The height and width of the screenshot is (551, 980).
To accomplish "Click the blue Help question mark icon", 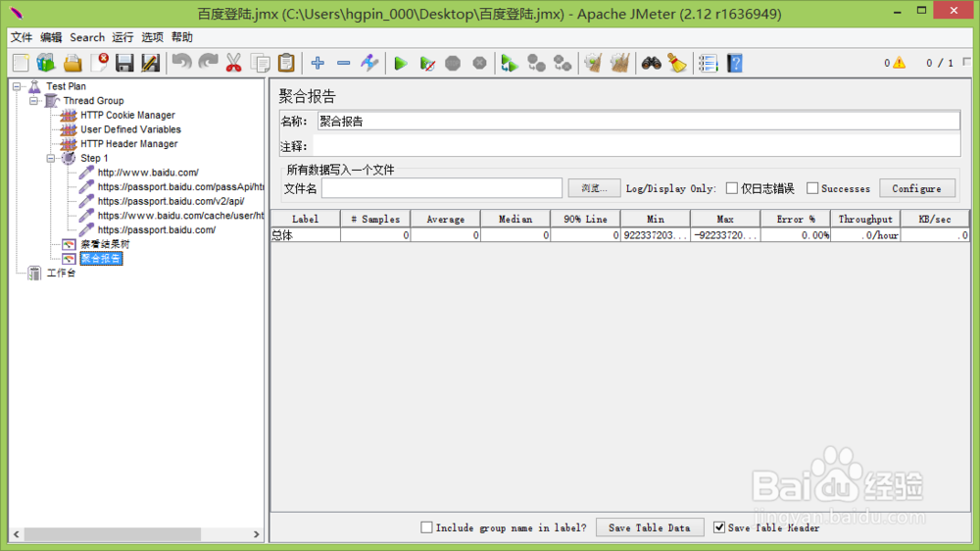I will (x=735, y=63).
